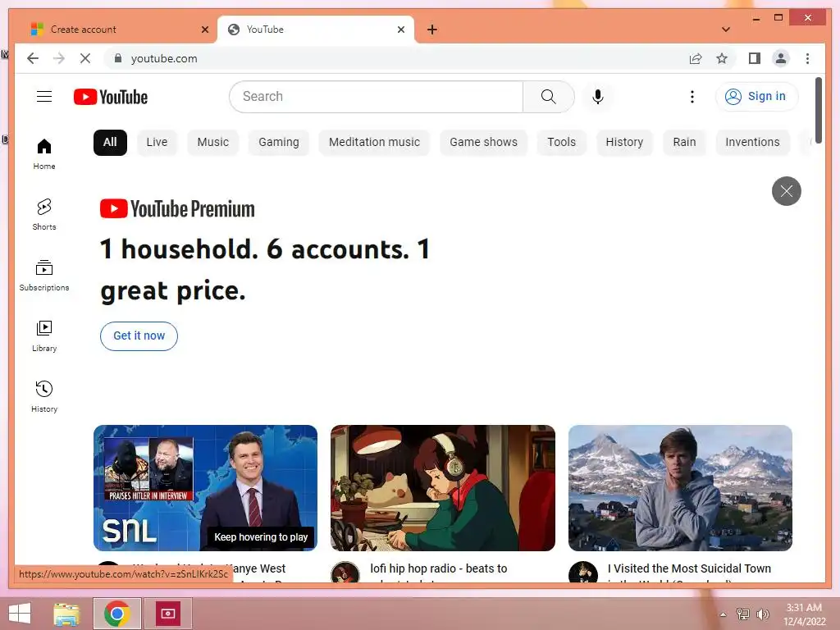The image size is (840, 630).
Task: Open Library in sidebar
Action: (44, 336)
